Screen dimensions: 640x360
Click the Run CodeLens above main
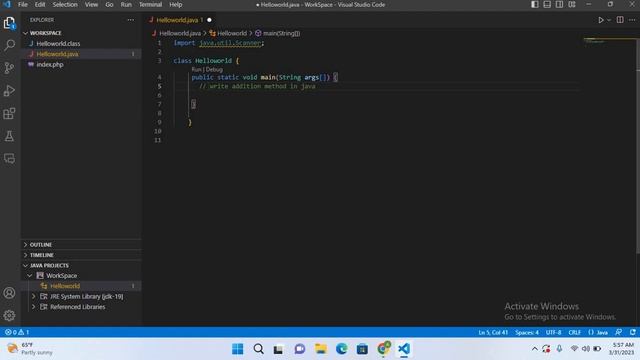point(196,69)
